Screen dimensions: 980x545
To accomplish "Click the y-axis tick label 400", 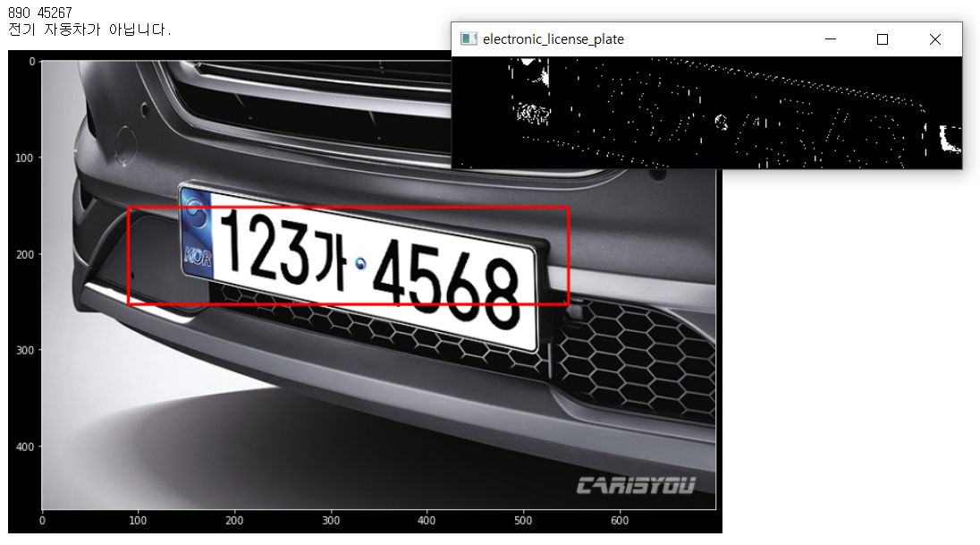I will point(24,447).
